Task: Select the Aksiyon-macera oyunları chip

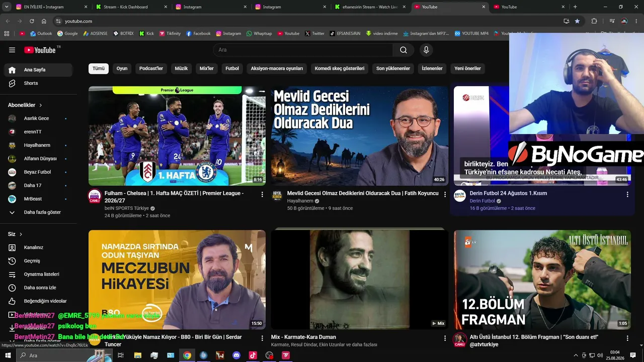Action: coord(277,68)
